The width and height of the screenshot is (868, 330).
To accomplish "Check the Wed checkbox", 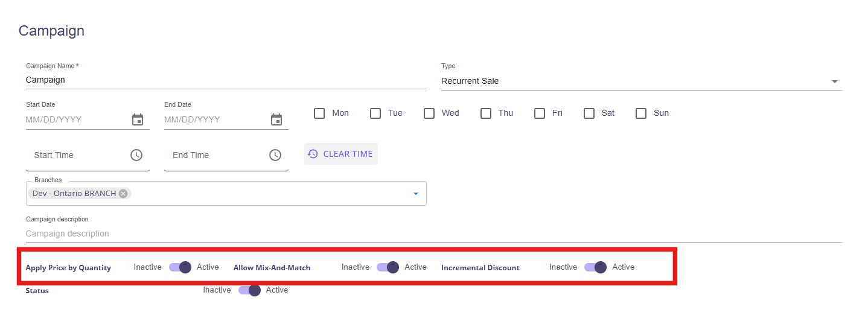I will 429,113.
